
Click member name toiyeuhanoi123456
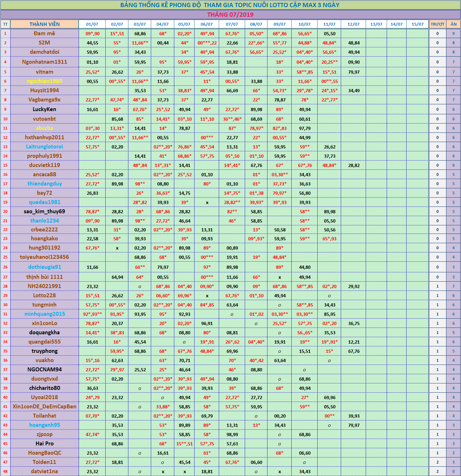coord(44,257)
